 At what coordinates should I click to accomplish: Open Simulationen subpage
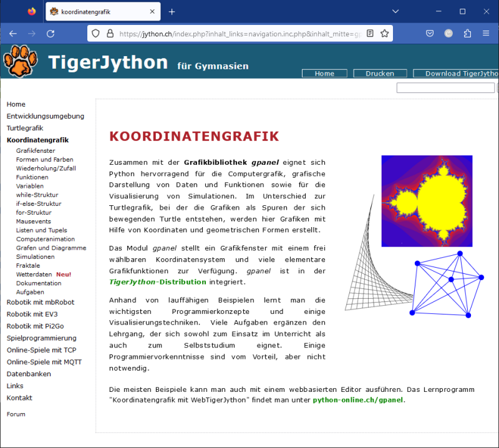[36, 256]
